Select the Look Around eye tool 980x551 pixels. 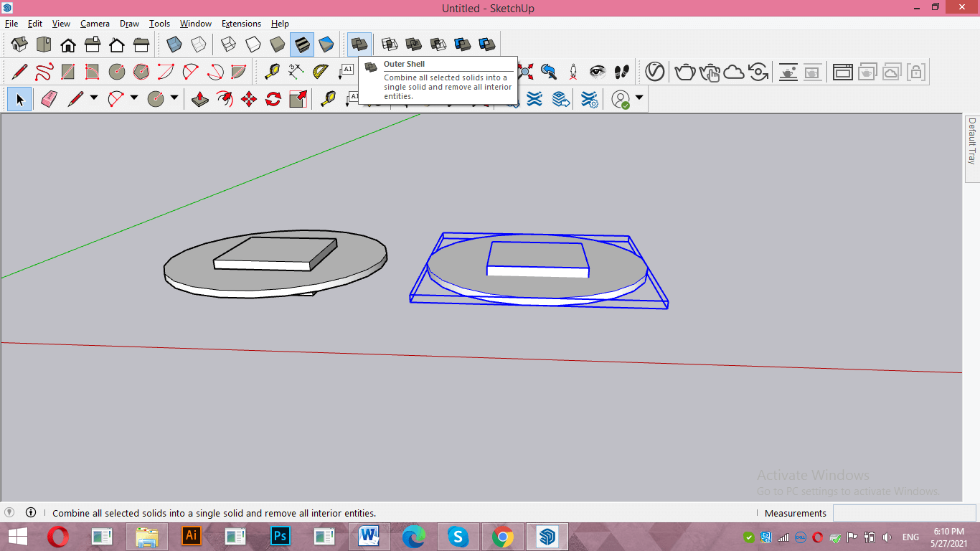pyautogui.click(x=598, y=72)
